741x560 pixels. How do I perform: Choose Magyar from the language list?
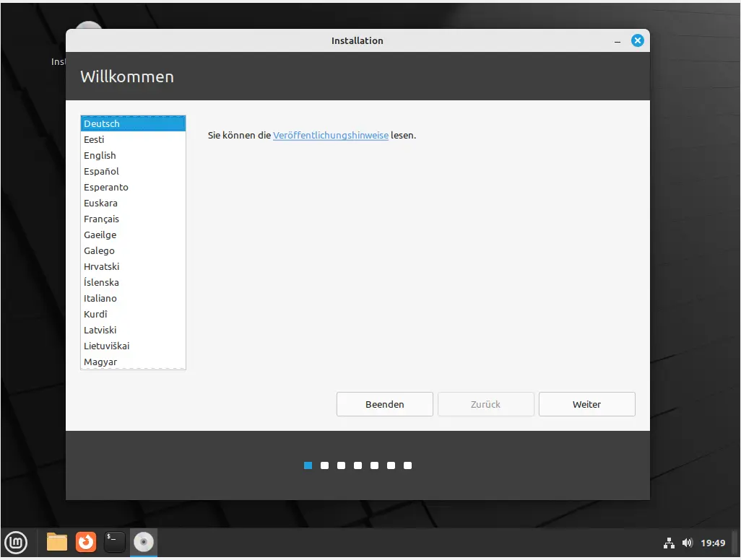100,362
